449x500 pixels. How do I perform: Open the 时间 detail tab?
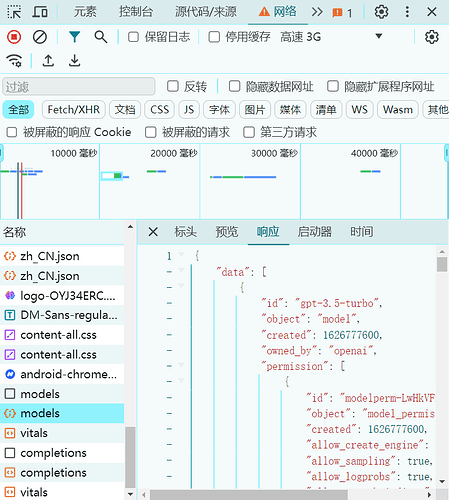click(x=362, y=232)
